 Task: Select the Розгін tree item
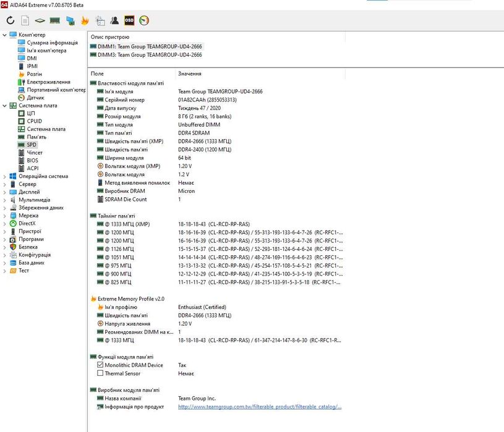click(34, 74)
